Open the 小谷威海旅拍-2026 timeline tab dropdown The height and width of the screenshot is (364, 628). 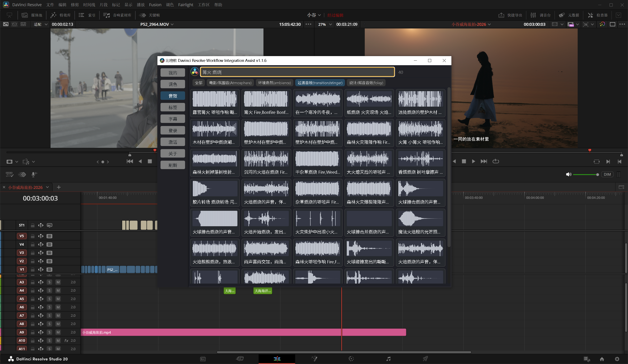(x=47, y=187)
